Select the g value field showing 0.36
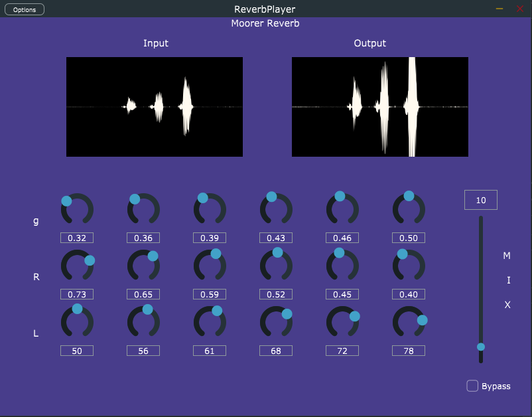This screenshot has width=532, height=417. click(143, 238)
